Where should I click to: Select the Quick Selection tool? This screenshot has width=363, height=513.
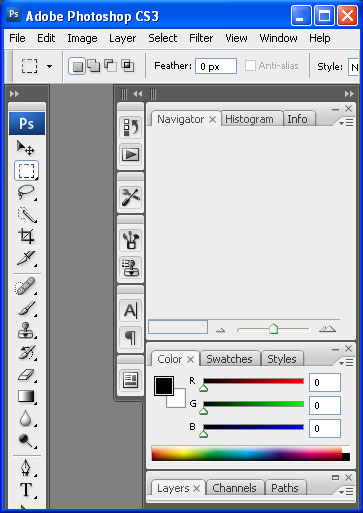pyautogui.click(x=26, y=215)
